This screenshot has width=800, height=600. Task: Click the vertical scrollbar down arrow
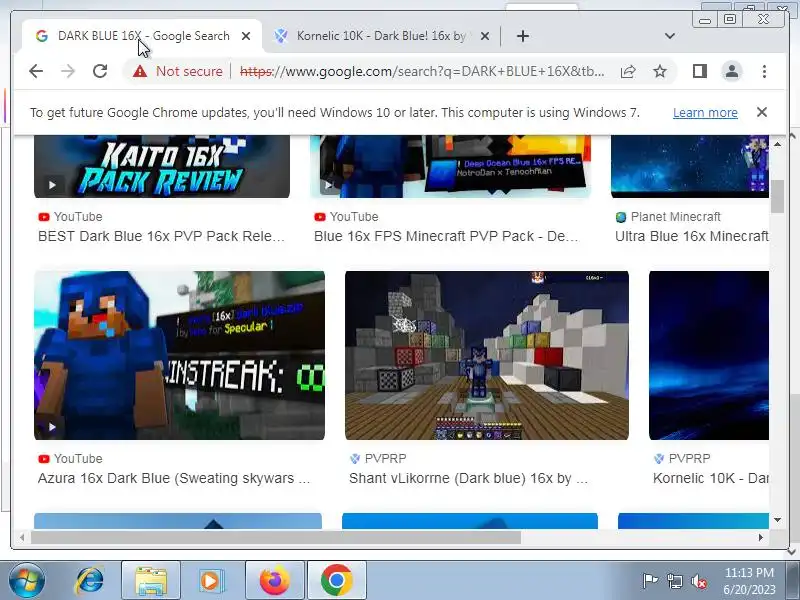pyautogui.click(x=777, y=520)
